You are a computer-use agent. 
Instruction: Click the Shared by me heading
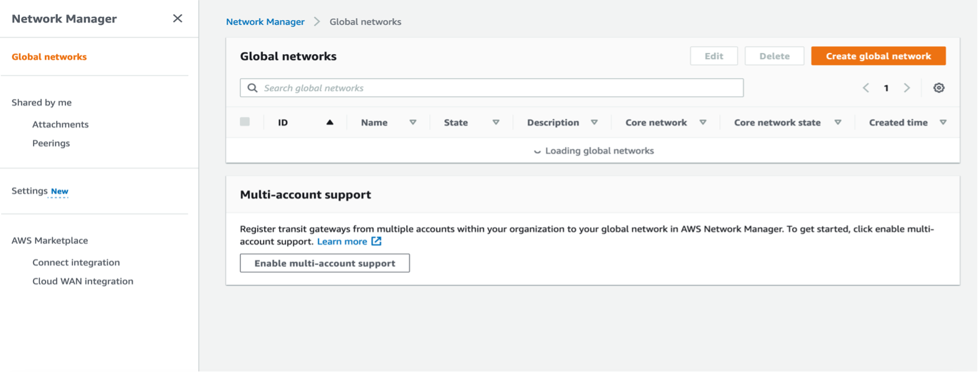coord(42,103)
